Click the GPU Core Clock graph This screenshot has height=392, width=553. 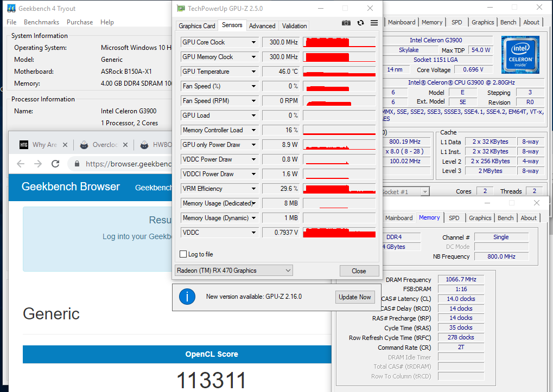tap(339, 42)
